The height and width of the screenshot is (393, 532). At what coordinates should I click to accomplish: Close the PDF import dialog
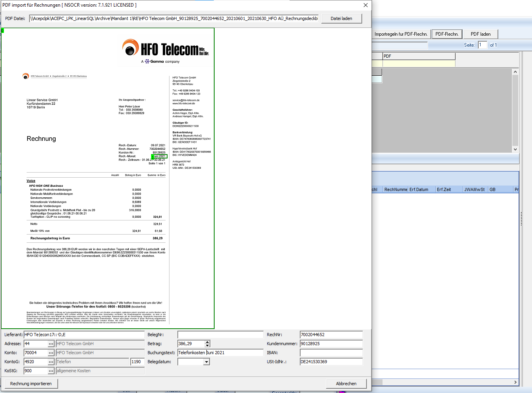365,5
